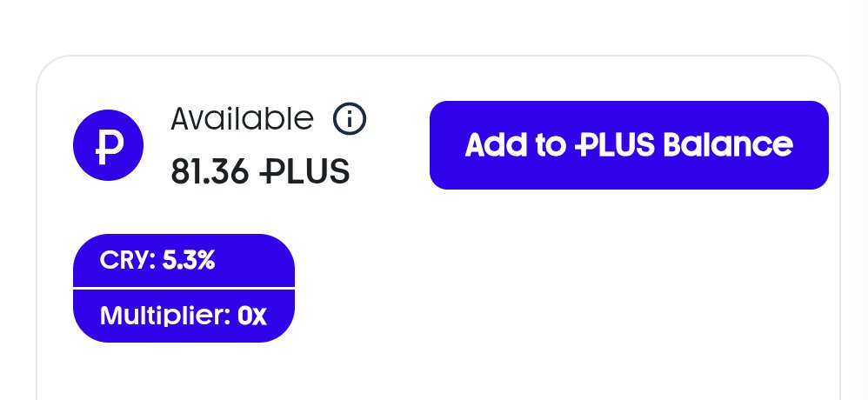Select the Multiplier: 0x badge

184,316
